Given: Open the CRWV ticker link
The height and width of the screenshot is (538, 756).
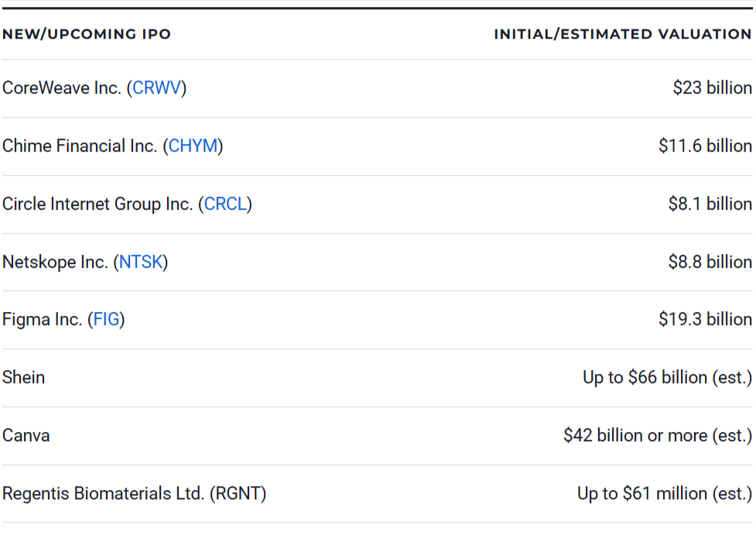Looking at the screenshot, I should coord(157,87).
